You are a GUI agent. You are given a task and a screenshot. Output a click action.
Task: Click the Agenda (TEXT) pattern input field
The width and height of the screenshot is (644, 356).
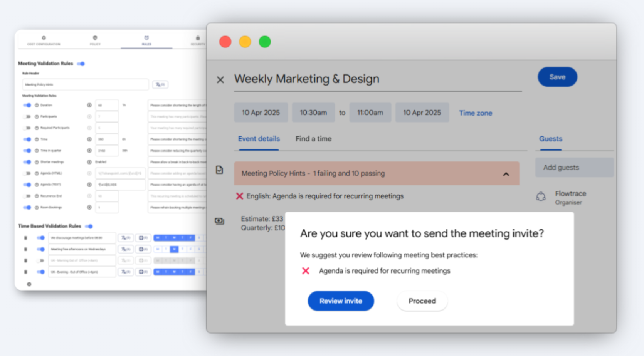(x=120, y=185)
